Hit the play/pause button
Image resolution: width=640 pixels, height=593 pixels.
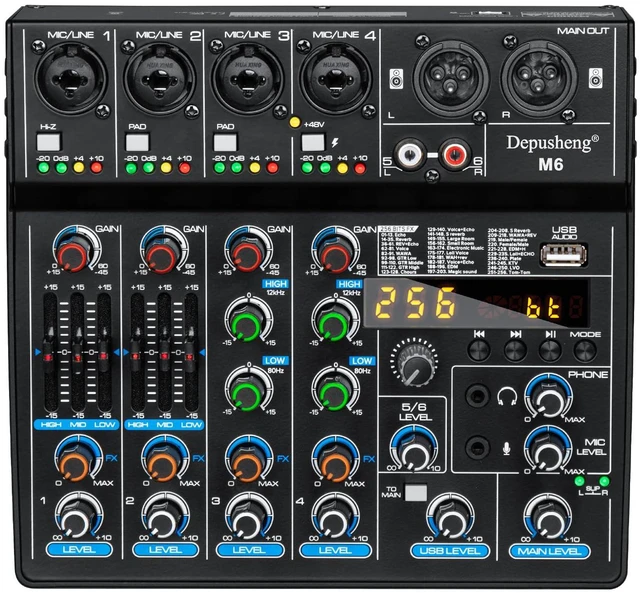click(550, 350)
